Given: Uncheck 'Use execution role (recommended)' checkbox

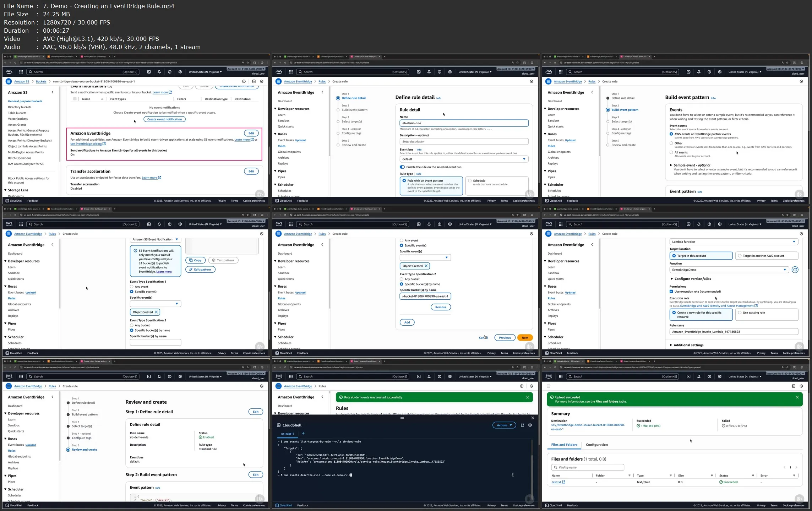Looking at the screenshot, I should (x=671, y=292).
